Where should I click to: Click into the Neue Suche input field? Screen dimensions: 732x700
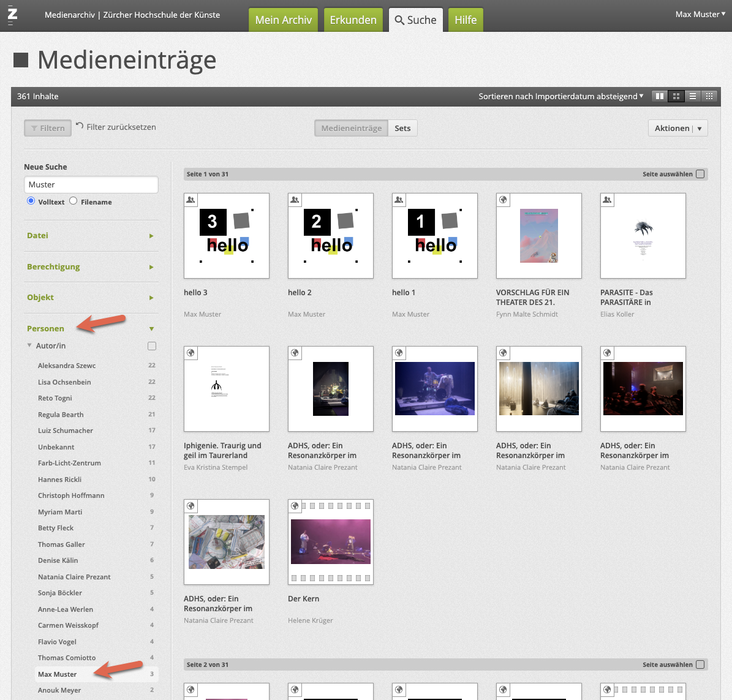pyautogui.click(x=91, y=184)
